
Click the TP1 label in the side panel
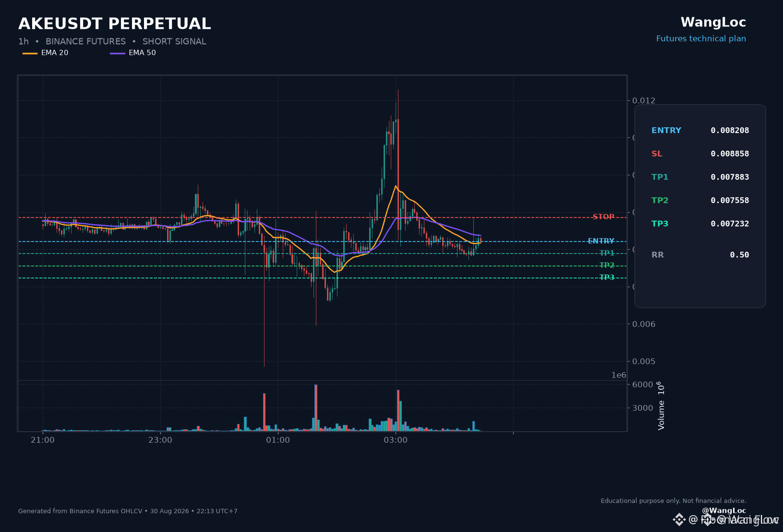point(660,177)
